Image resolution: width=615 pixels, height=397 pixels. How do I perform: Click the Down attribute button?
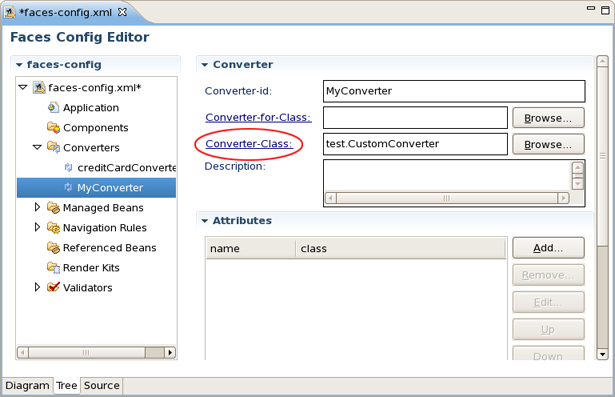[548, 354]
